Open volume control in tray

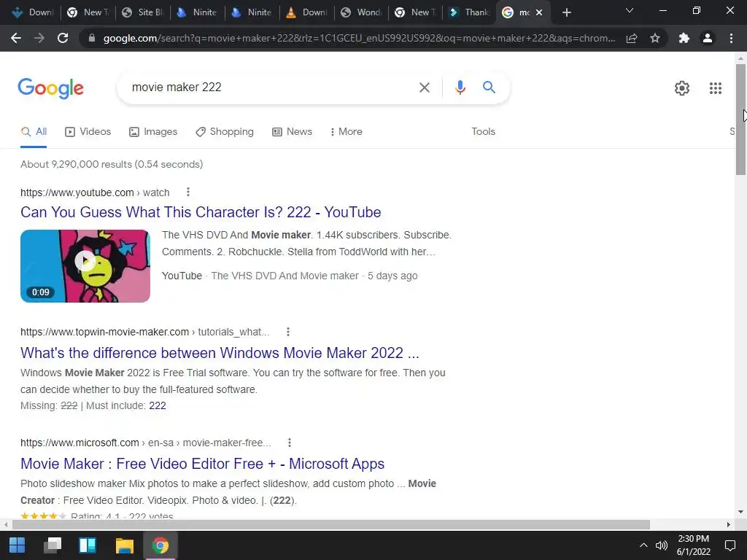tap(661, 545)
